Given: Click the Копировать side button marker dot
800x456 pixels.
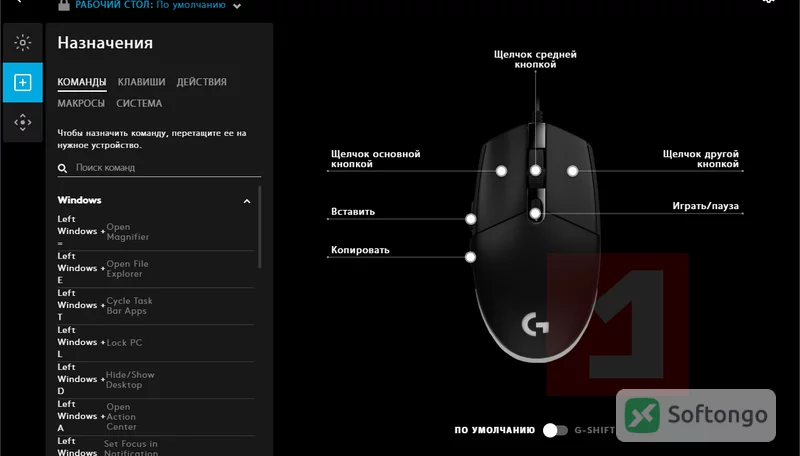Looking at the screenshot, I should tap(470, 257).
